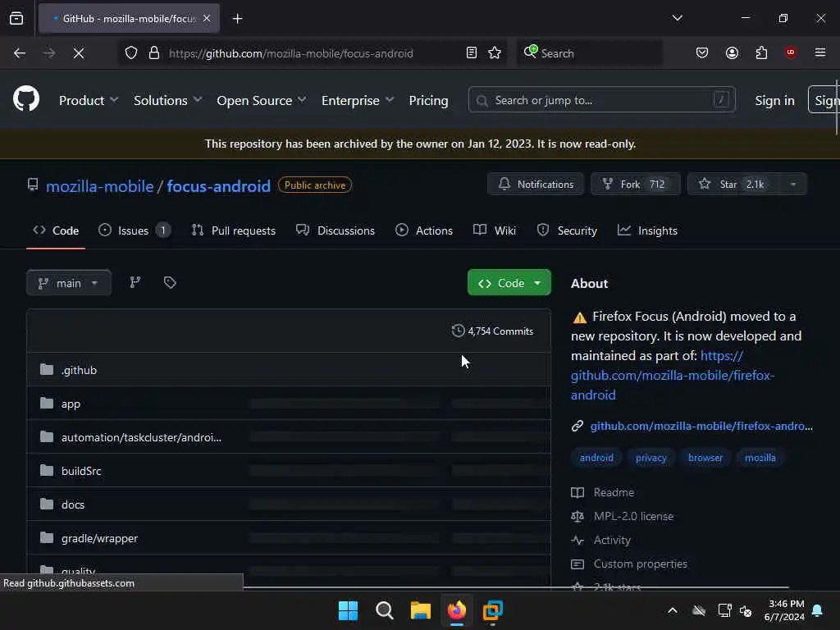
Task: Focus the Search or jump to field
Action: coord(601,100)
